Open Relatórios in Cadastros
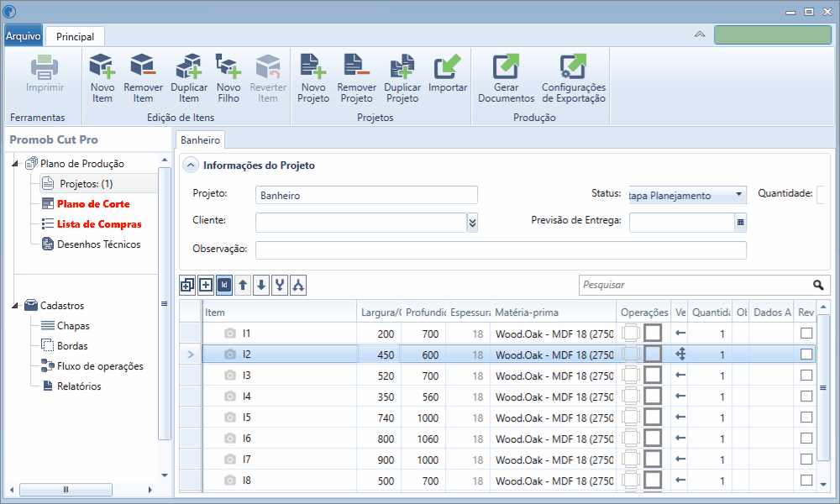Viewport: 840px width, 504px height. click(x=79, y=386)
